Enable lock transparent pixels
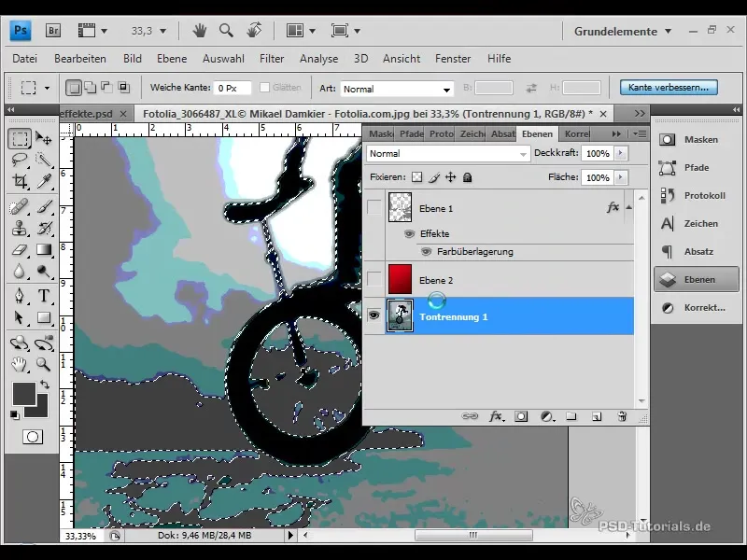This screenshot has height=560, width=747. coord(416,177)
